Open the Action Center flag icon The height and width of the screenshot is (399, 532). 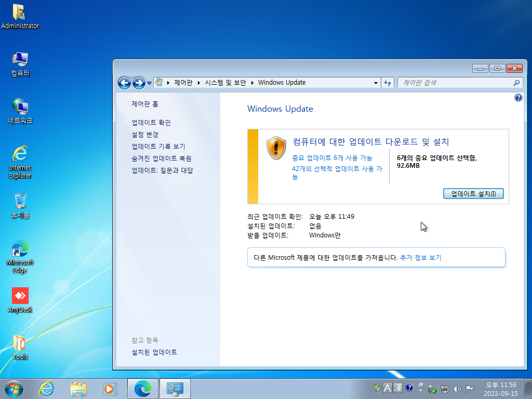pos(470,389)
